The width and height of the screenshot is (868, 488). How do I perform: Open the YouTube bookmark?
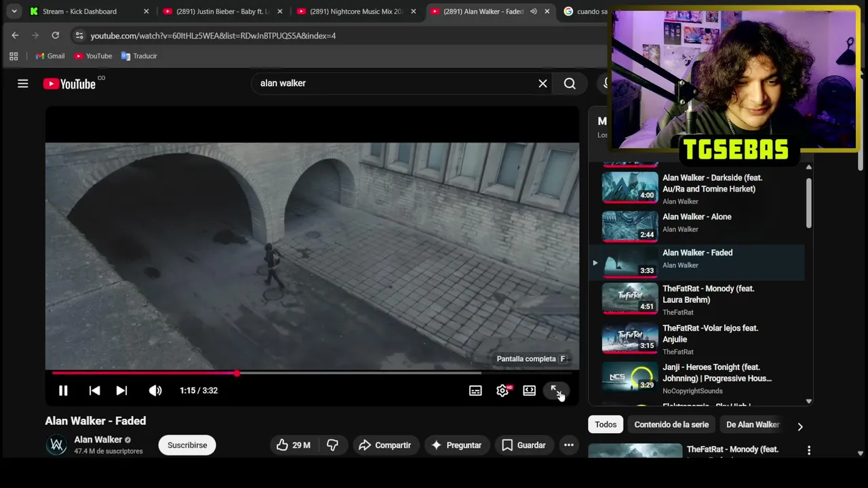[x=93, y=56]
